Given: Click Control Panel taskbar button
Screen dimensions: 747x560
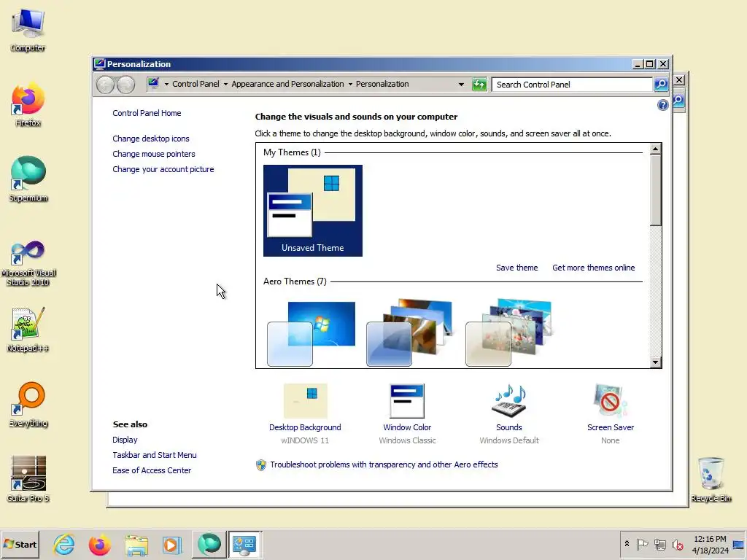Looking at the screenshot, I should pos(245,544).
